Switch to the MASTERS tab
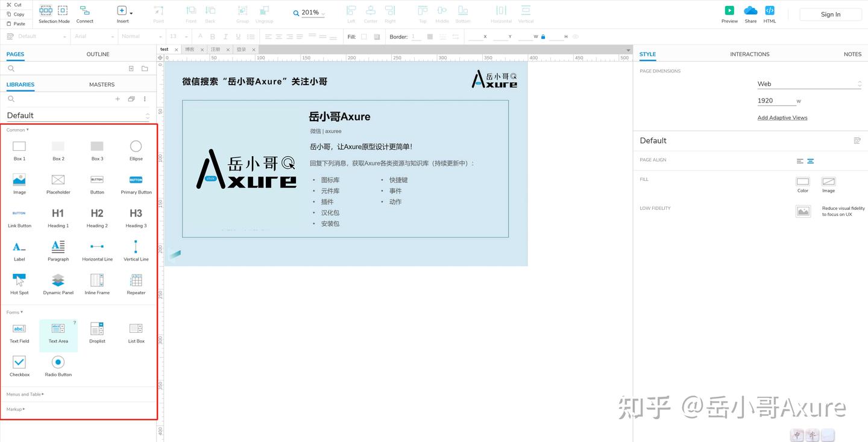The height and width of the screenshot is (442, 868). click(102, 84)
